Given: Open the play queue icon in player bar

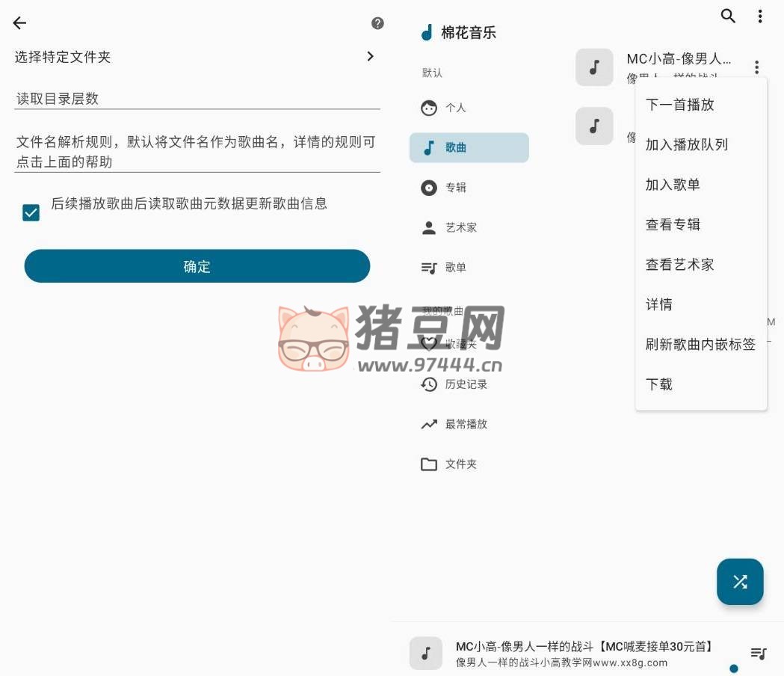Looking at the screenshot, I should point(759,653).
